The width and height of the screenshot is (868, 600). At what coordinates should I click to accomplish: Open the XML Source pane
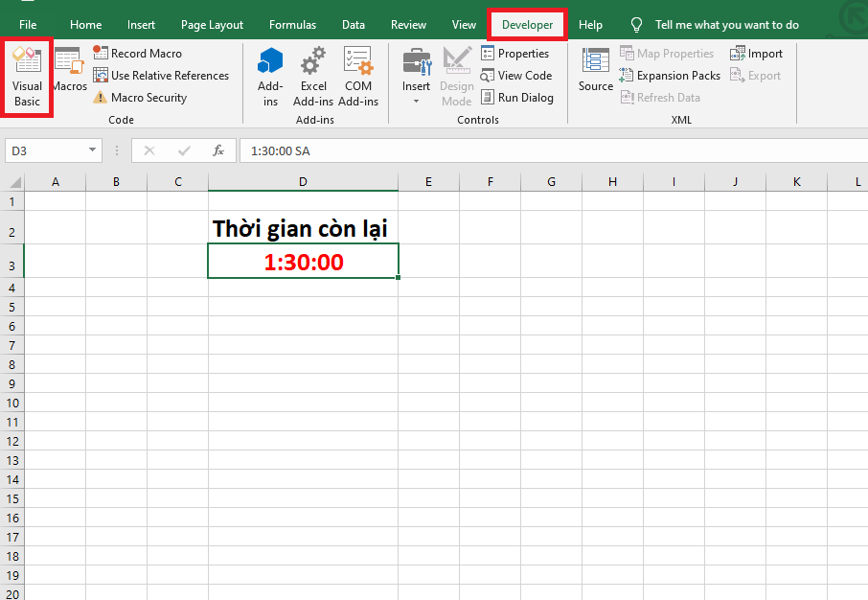tap(595, 72)
